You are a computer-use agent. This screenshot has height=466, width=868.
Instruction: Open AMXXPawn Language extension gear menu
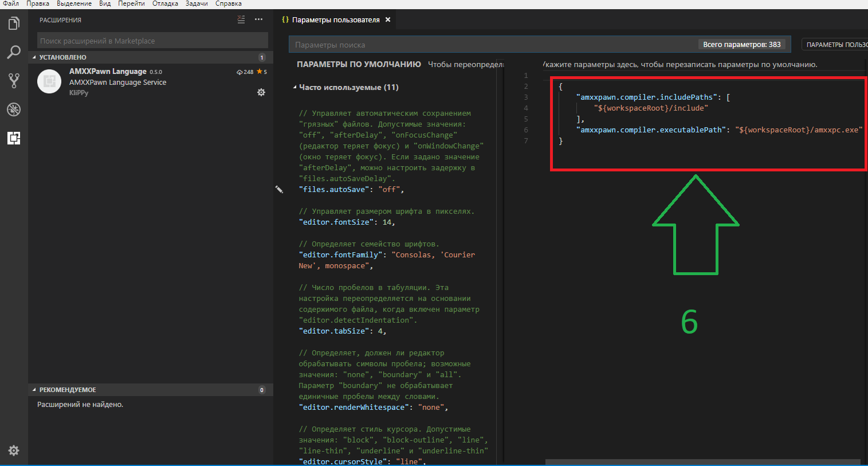point(261,92)
